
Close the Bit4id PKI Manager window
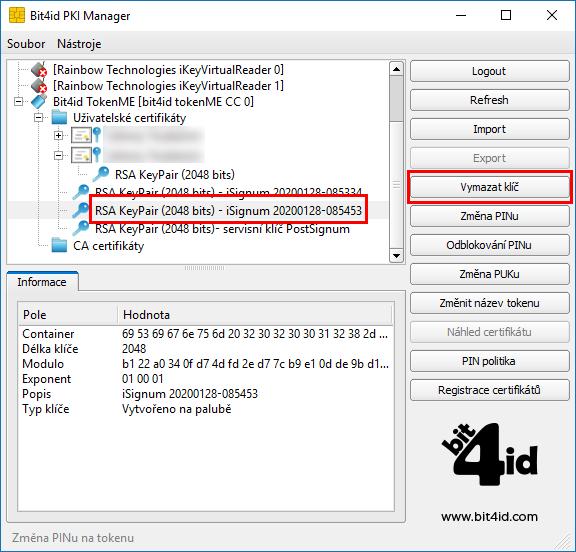pyautogui.click(x=551, y=15)
